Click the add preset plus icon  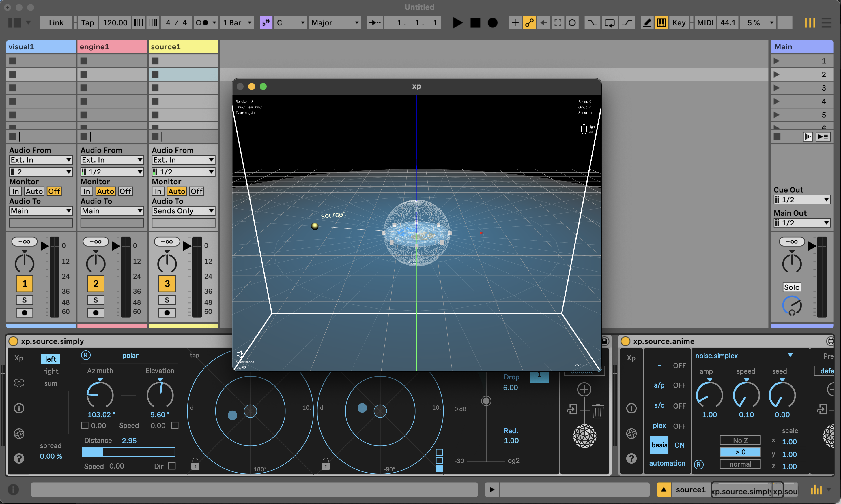coord(584,390)
